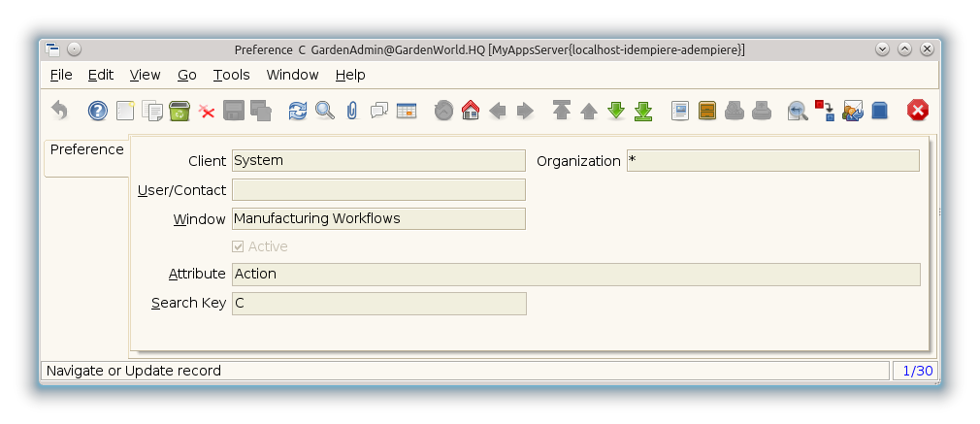Open the Chat speech bubble icon

[x=379, y=111]
